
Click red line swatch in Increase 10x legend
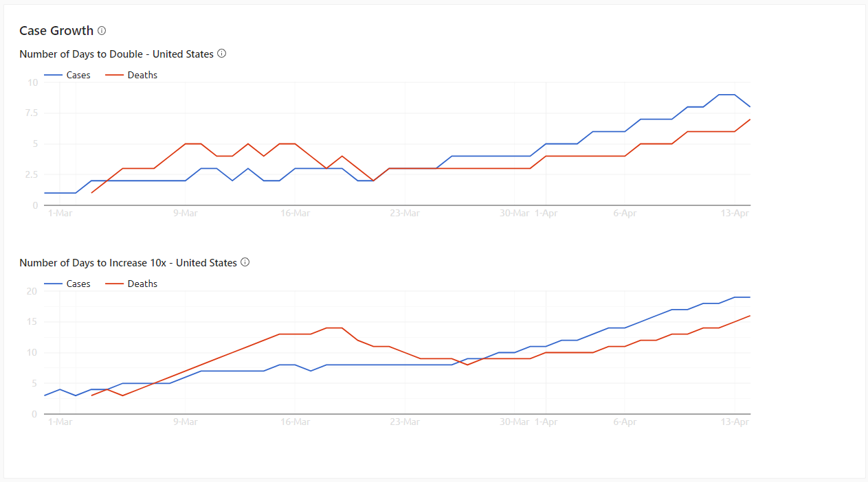pyautogui.click(x=113, y=284)
